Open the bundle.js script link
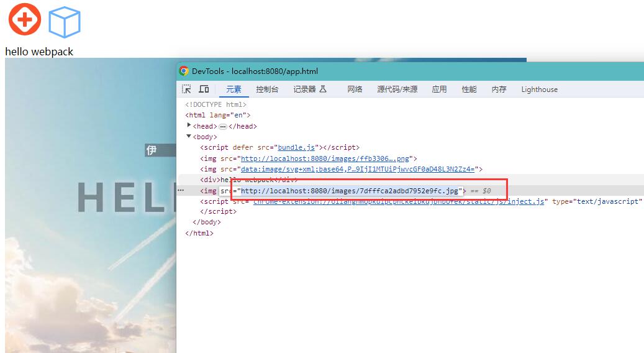 point(296,147)
